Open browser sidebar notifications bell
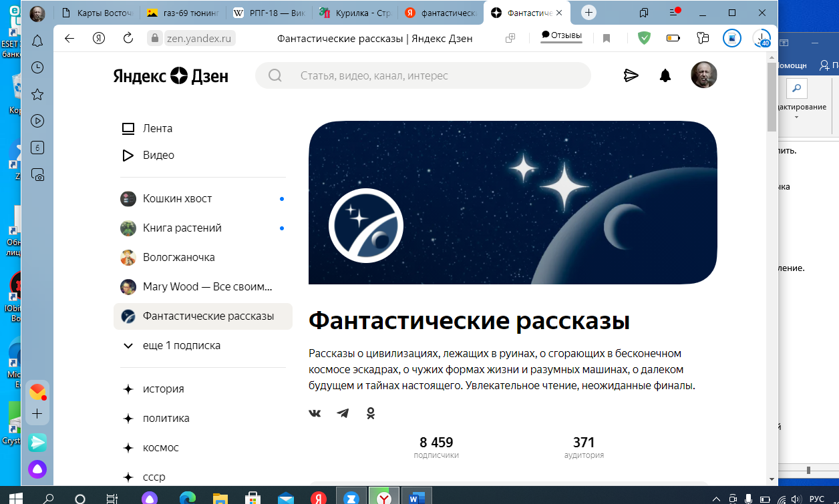839x504 pixels. pyautogui.click(x=37, y=40)
